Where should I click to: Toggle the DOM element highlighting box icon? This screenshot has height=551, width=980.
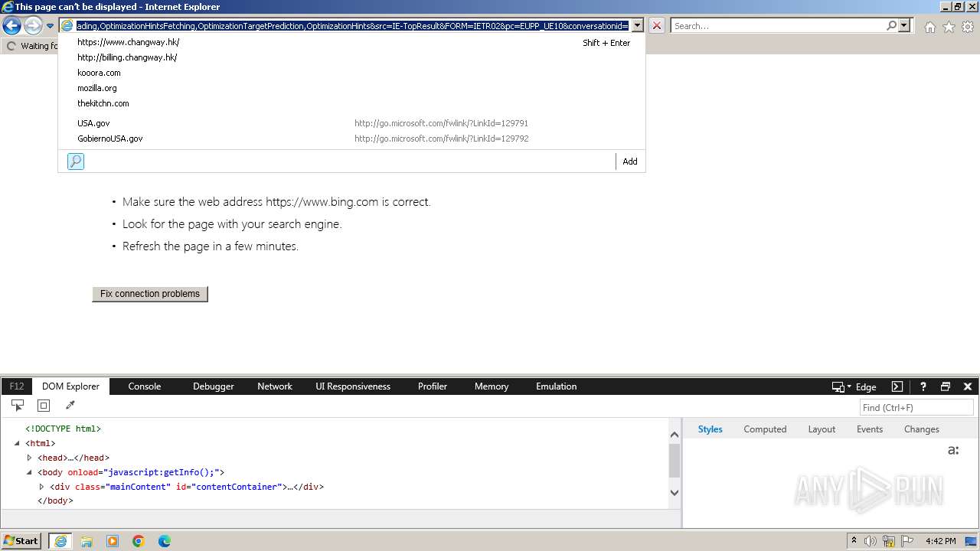point(44,406)
